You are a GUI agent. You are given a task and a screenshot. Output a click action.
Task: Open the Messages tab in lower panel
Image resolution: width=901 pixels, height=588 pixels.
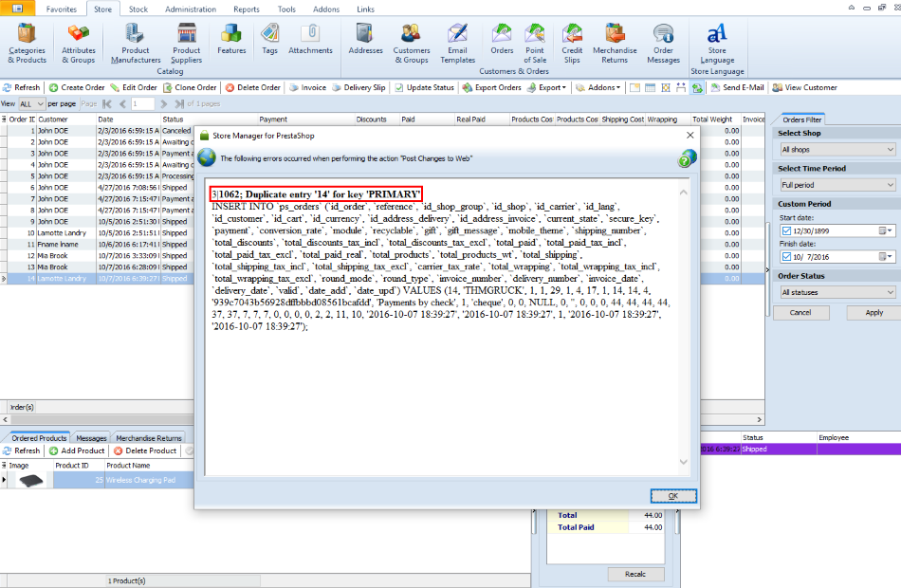point(91,438)
